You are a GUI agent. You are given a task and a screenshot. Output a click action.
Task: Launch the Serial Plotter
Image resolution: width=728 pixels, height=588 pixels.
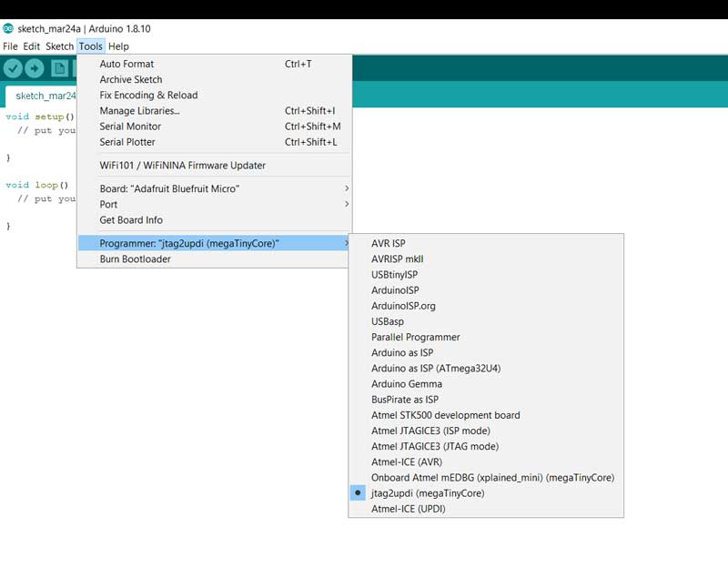pyautogui.click(x=215, y=142)
